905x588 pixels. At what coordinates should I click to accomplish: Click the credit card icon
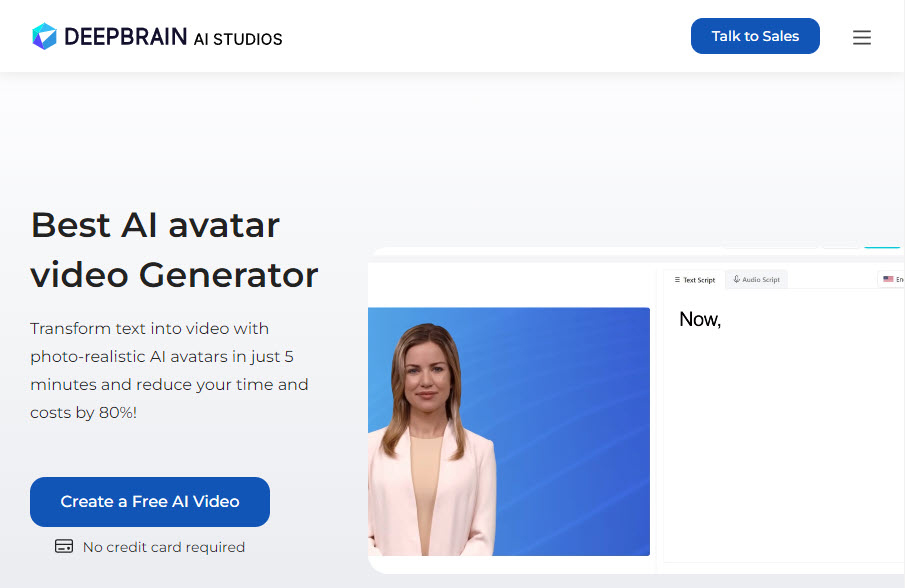pos(64,546)
